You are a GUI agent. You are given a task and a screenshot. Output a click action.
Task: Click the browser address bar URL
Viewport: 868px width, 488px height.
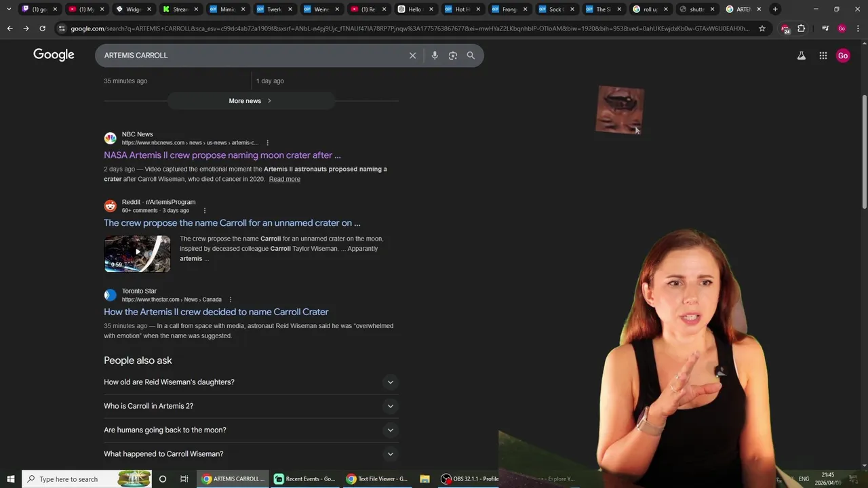410,28
